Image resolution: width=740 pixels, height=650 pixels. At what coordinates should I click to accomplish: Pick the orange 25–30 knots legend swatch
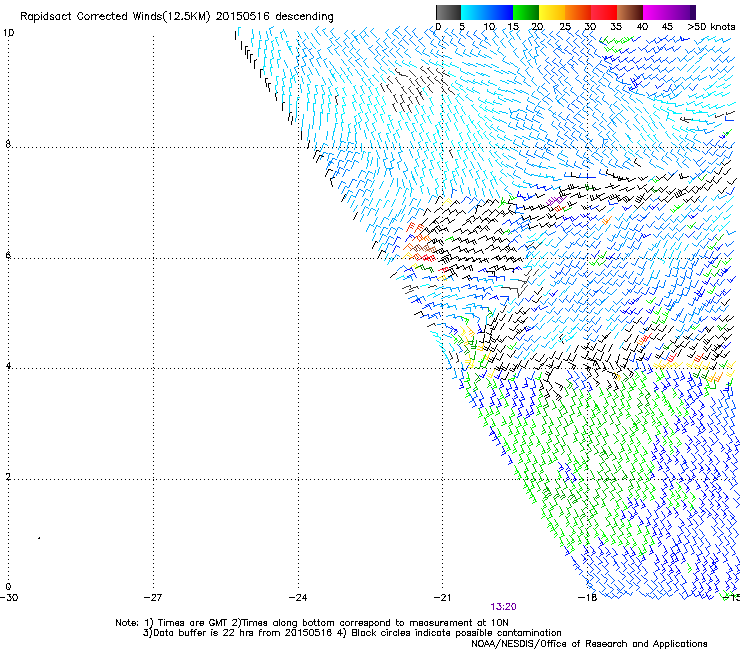pos(578,12)
